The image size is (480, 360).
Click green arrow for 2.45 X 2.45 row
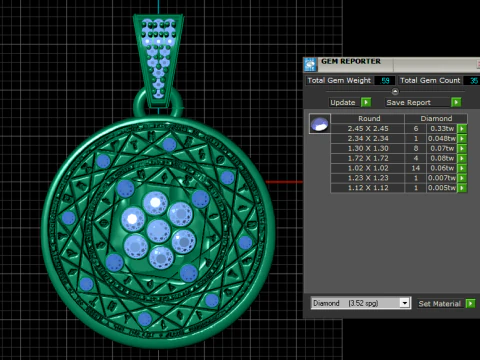point(462,129)
